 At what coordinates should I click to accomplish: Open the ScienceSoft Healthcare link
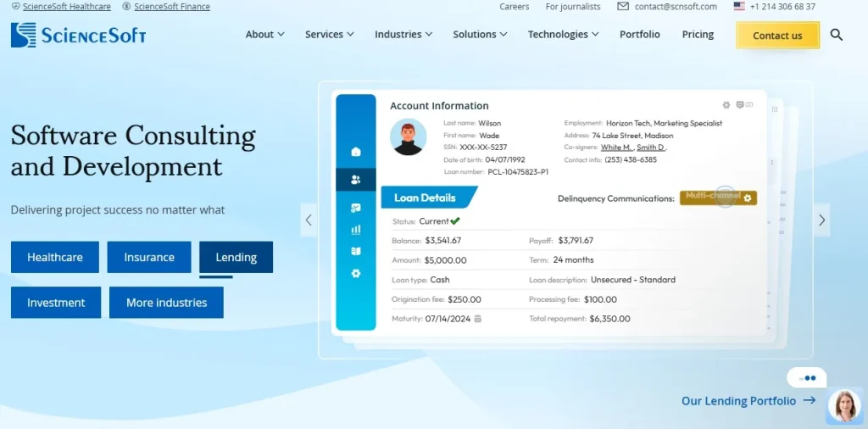point(66,7)
